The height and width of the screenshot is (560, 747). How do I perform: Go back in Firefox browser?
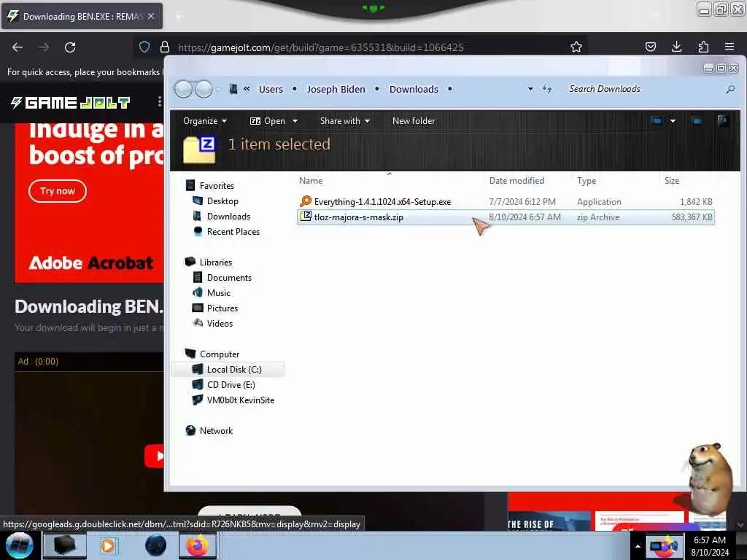coord(18,47)
